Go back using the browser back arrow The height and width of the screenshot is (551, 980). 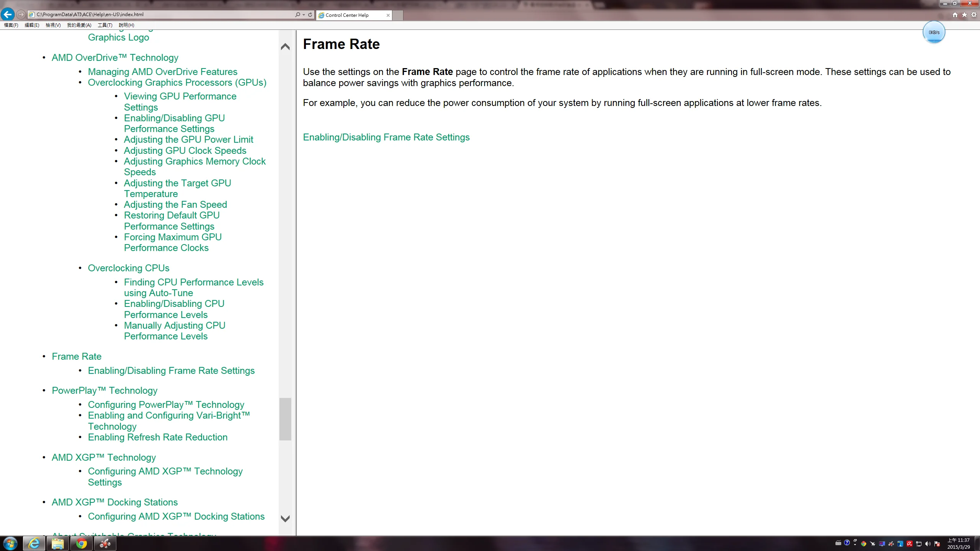coord(8,15)
